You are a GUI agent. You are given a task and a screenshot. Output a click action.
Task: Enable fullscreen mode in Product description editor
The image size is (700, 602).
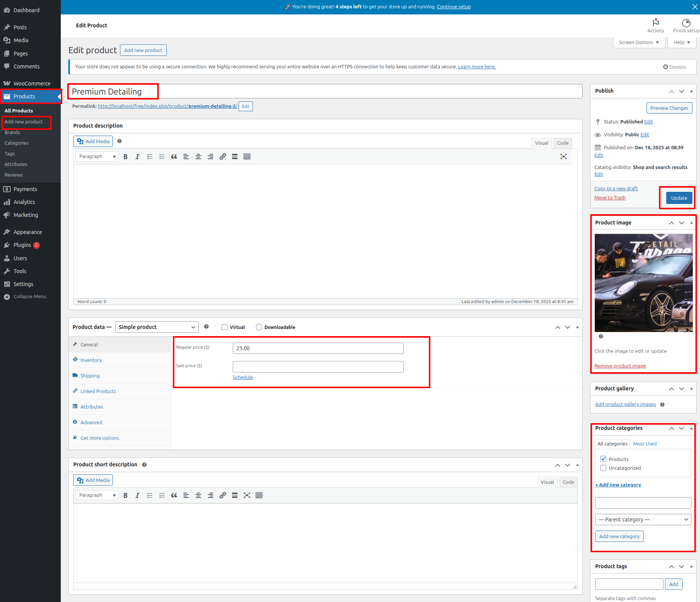coord(564,156)
